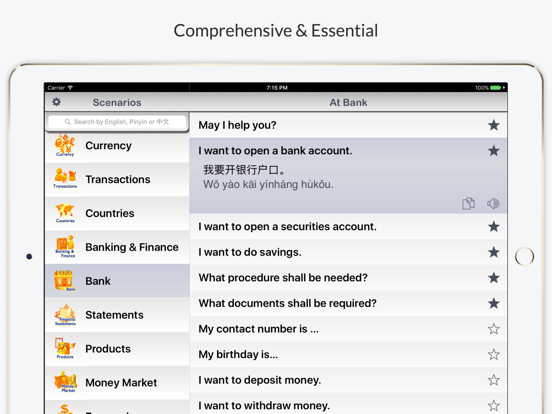
Task: Expand 'I want to deposit money.'
Action: 348,380
